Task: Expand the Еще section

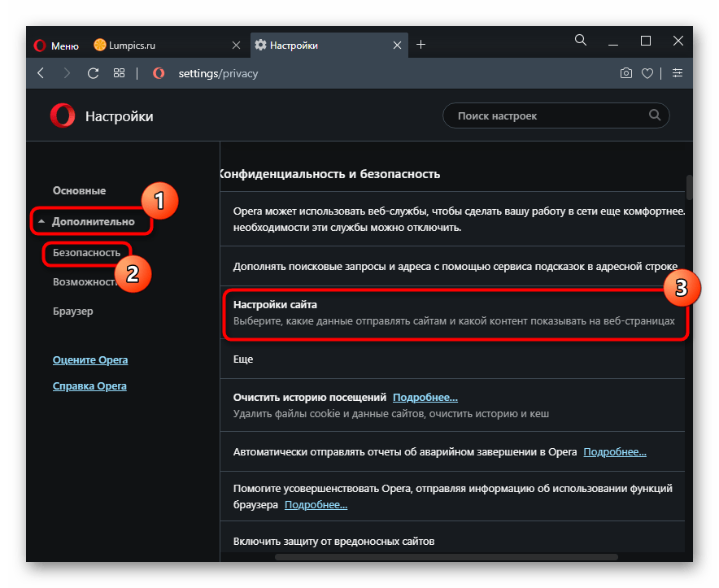Action: pyautogui.click(x=243, y=359)
